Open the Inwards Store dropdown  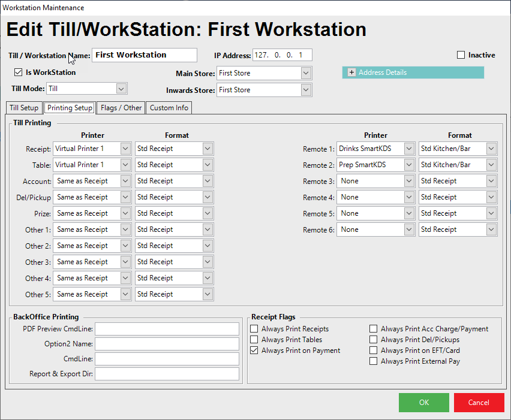(306, 90)
